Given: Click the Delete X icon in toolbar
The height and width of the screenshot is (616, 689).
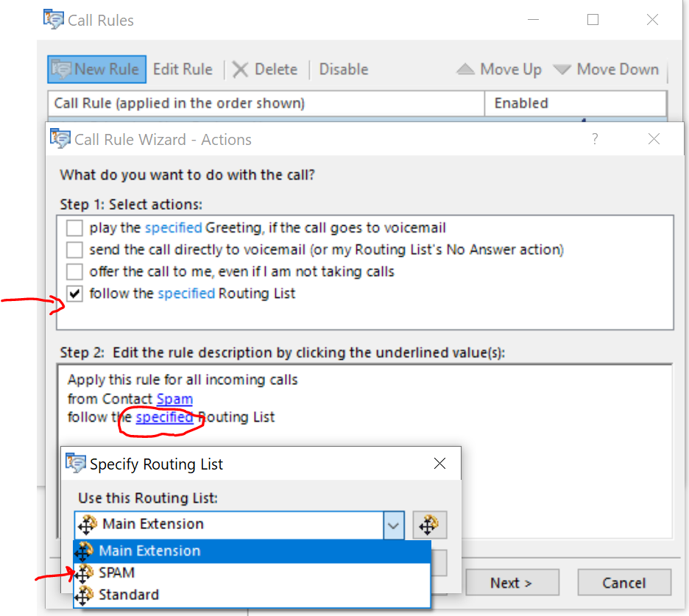Looking at the screenshot, I should coord(240,70).
